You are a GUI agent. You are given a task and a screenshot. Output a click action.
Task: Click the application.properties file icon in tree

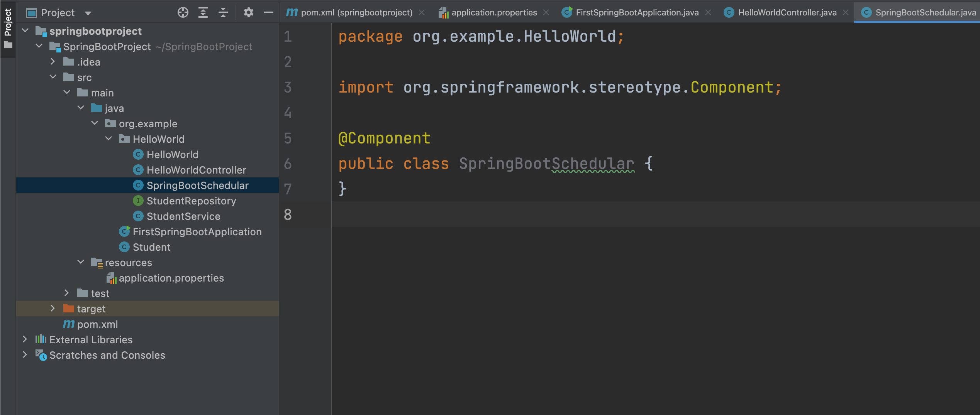[111, 278]
